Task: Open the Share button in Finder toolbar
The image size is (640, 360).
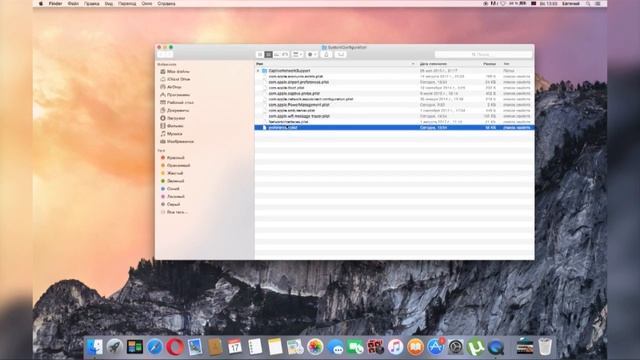Action: tap(326, 54)
